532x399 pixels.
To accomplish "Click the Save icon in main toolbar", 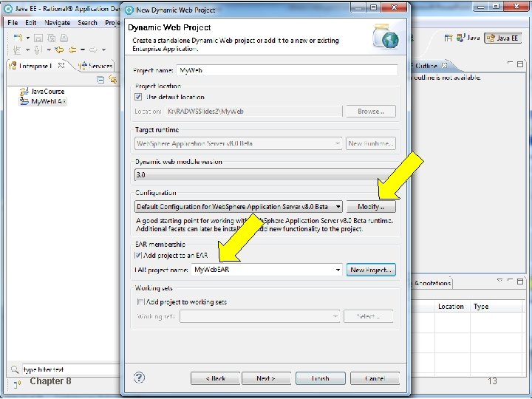I will [x=38, y=38].
